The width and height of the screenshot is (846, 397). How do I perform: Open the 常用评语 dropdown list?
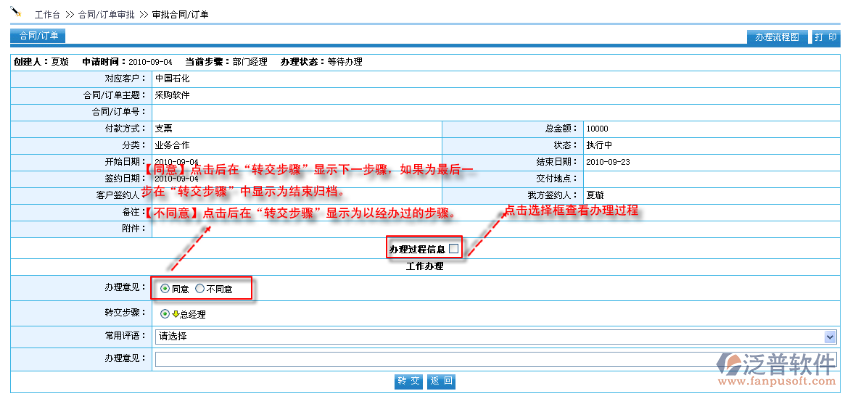pos(495,337)
